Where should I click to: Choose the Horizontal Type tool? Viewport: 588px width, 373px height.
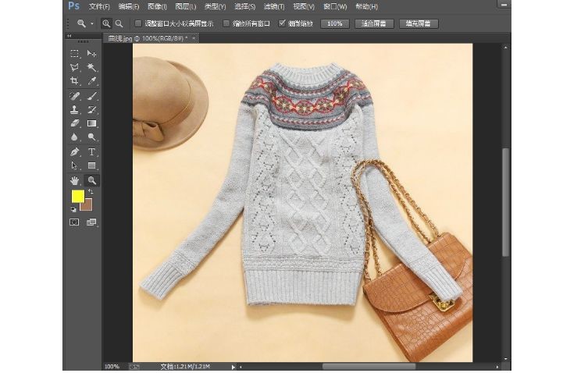click(x=92, y=151)
